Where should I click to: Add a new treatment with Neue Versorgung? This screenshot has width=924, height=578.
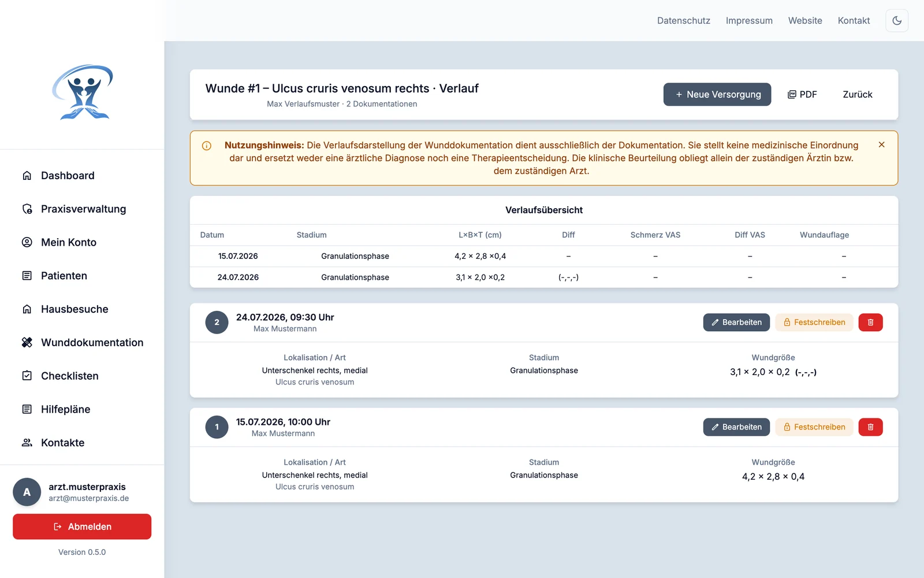(717, 94)
